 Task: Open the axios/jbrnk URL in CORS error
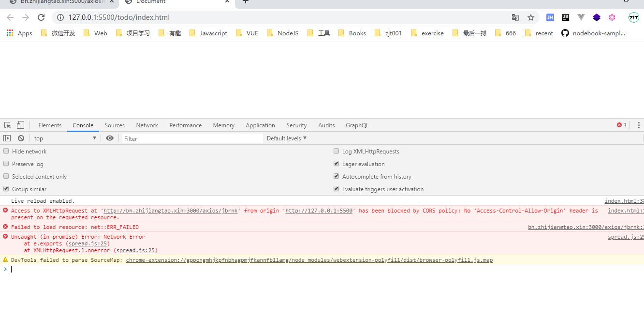(171, 211)
